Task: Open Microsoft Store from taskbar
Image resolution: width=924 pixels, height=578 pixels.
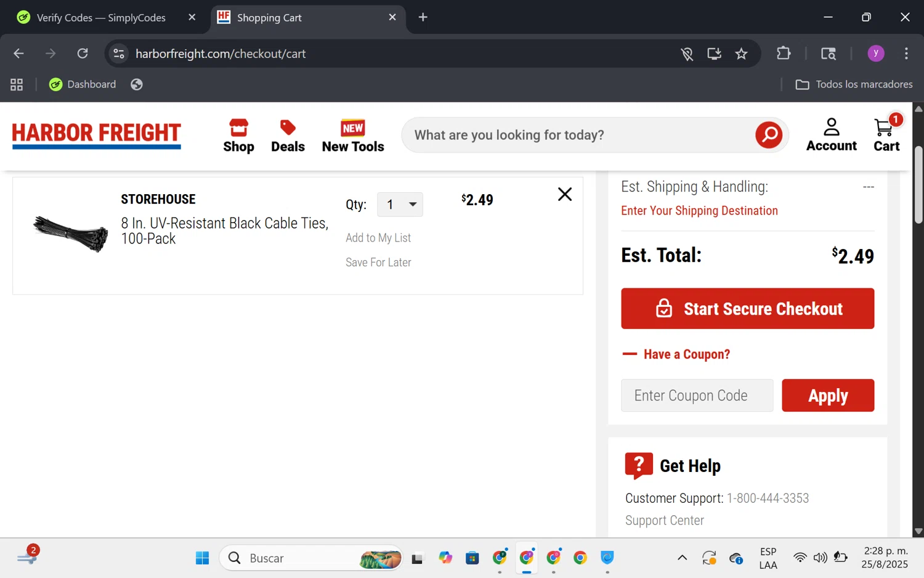Action: point(472,558)
